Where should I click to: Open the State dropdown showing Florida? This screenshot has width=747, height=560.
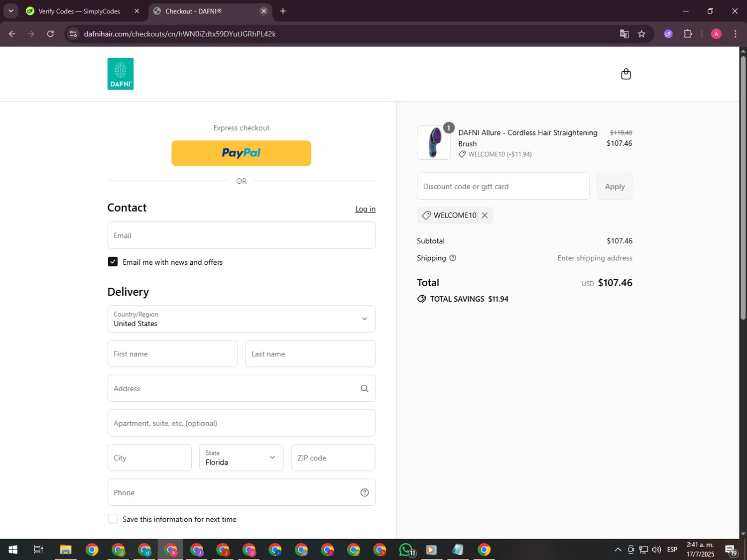[x=241, y=457]
